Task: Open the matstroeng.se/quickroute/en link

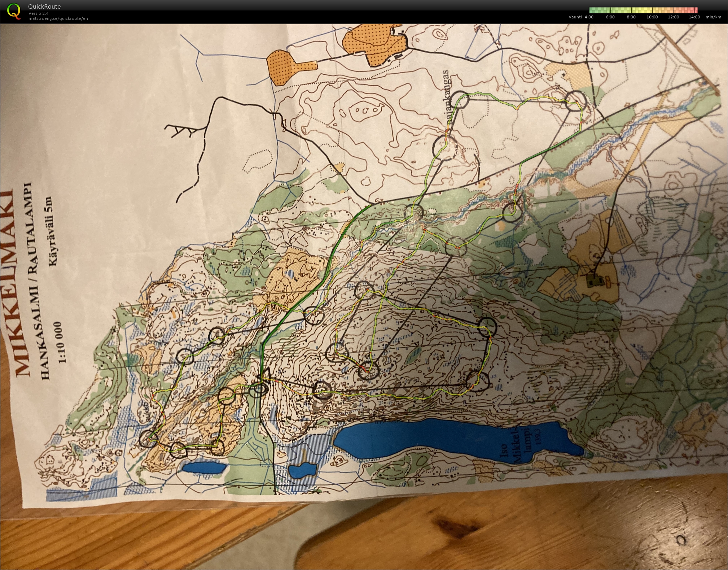Action: [58, 18]
